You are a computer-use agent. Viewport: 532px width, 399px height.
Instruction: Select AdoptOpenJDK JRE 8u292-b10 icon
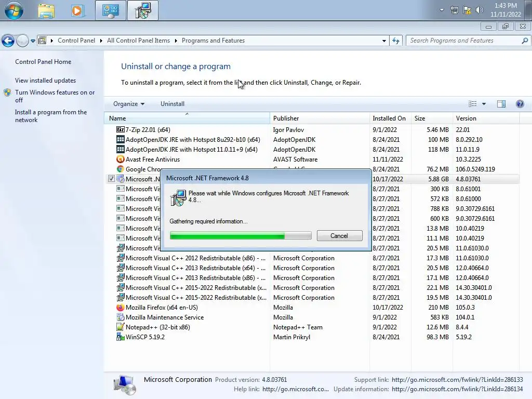(120, 139)
